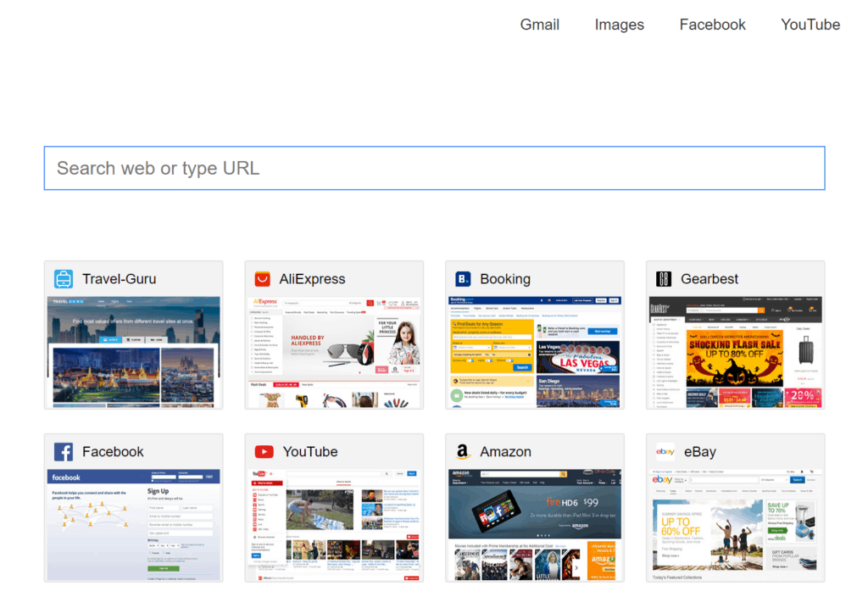Select the Facebook tile title text
868x603 pixels.
click(113, 452)
